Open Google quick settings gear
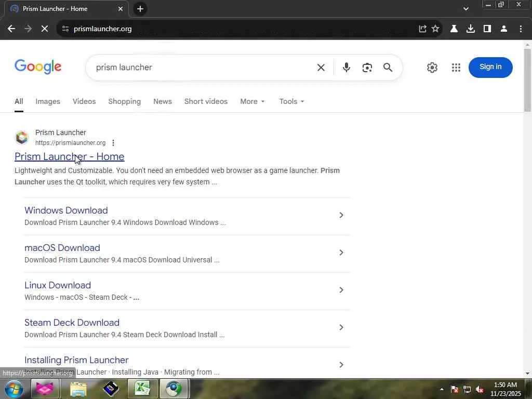The width and height of the screenshot is (532, 399). coord(432,68)
